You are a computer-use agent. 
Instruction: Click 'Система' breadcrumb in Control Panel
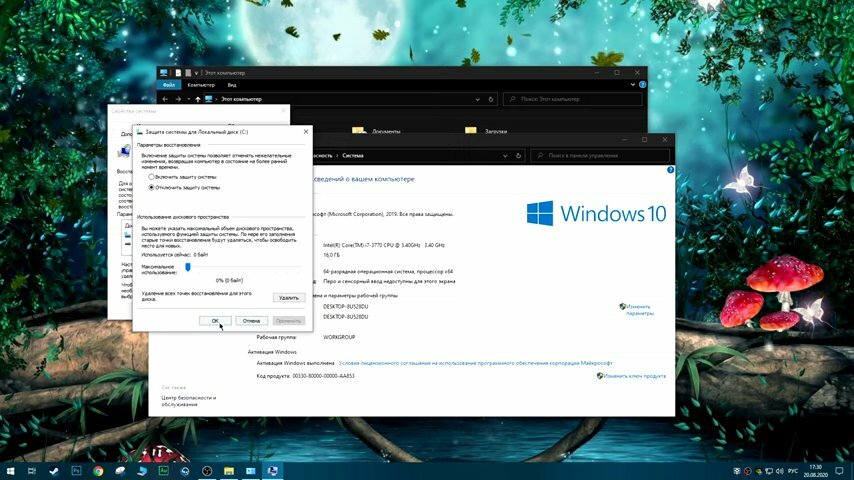[x=353, y=156]
